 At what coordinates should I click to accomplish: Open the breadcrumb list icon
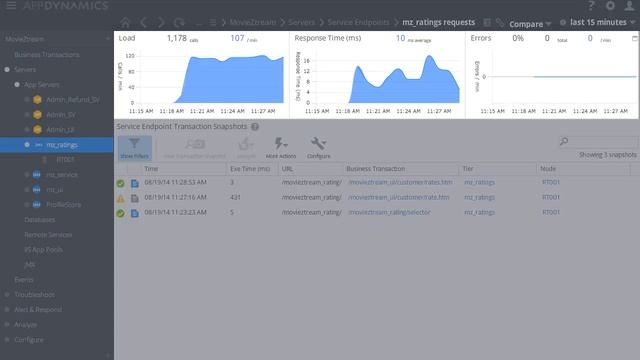213,22
